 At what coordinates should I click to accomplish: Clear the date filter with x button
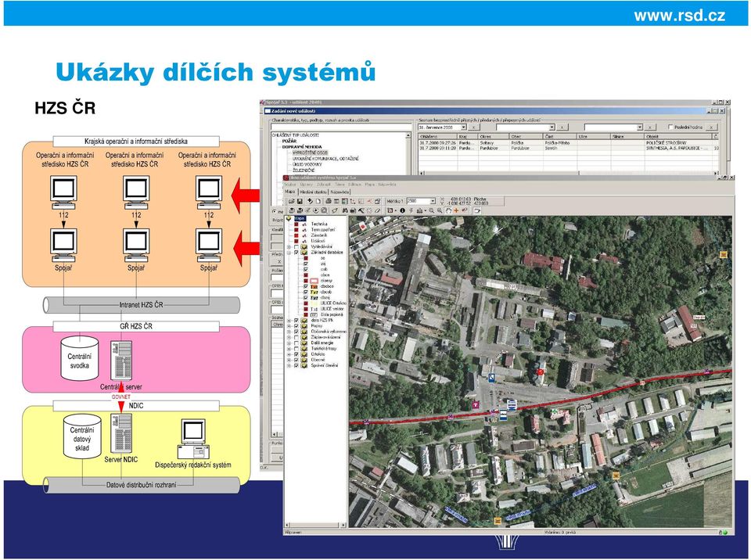473,127
